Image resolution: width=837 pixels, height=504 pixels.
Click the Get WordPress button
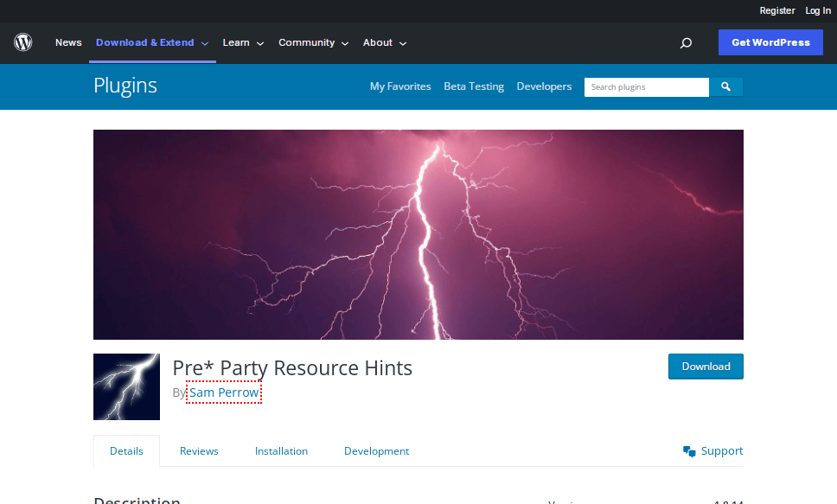[770, 42]
